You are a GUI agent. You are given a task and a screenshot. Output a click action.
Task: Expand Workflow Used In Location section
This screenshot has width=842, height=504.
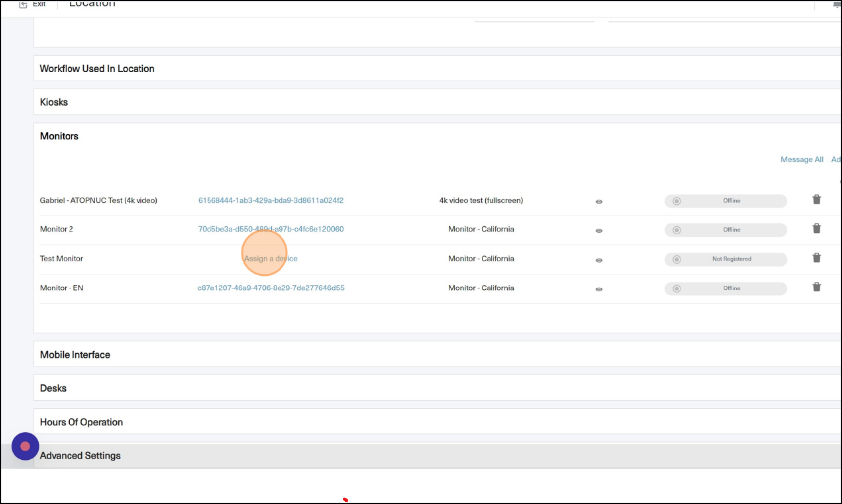pos(437,69)
